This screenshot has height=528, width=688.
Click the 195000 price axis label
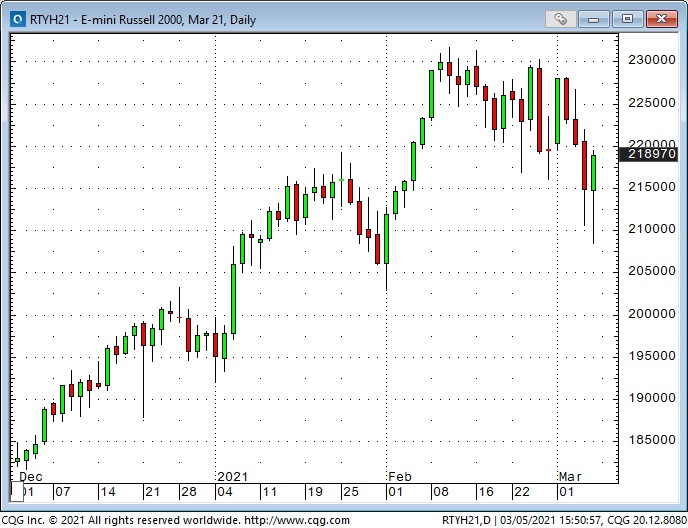point(652,356)
